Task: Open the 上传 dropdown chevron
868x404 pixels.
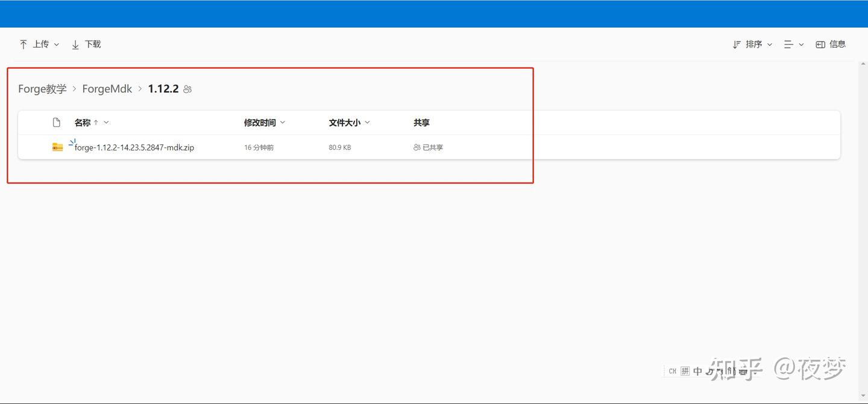Action: 56,44
